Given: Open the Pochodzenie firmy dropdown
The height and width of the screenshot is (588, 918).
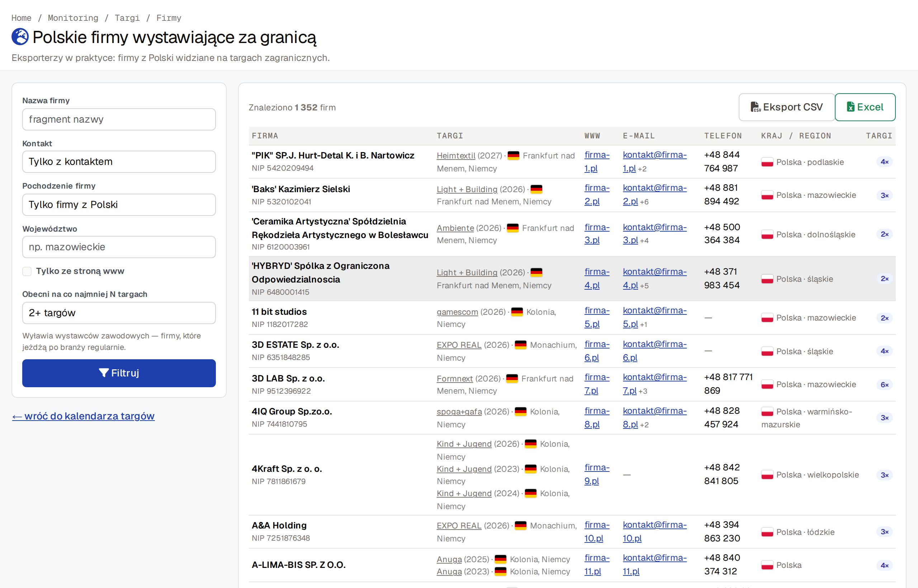Looking at the screenshot, I should coord(119,205).
